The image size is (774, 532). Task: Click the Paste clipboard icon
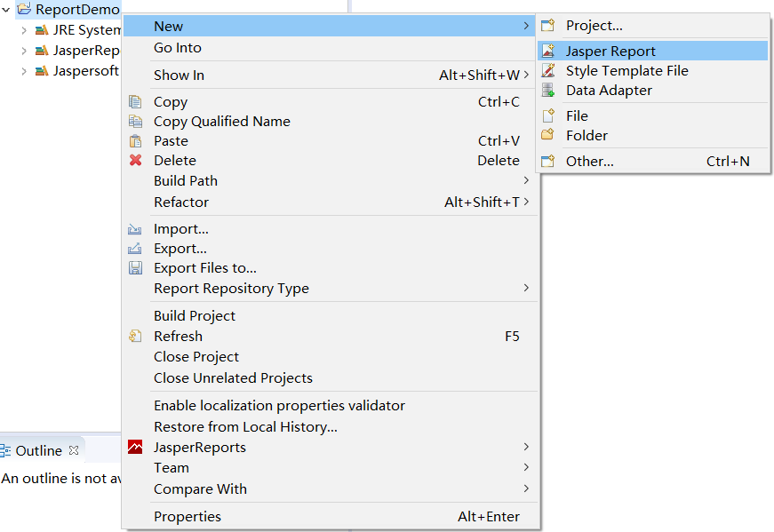click(x=135, y=141)
